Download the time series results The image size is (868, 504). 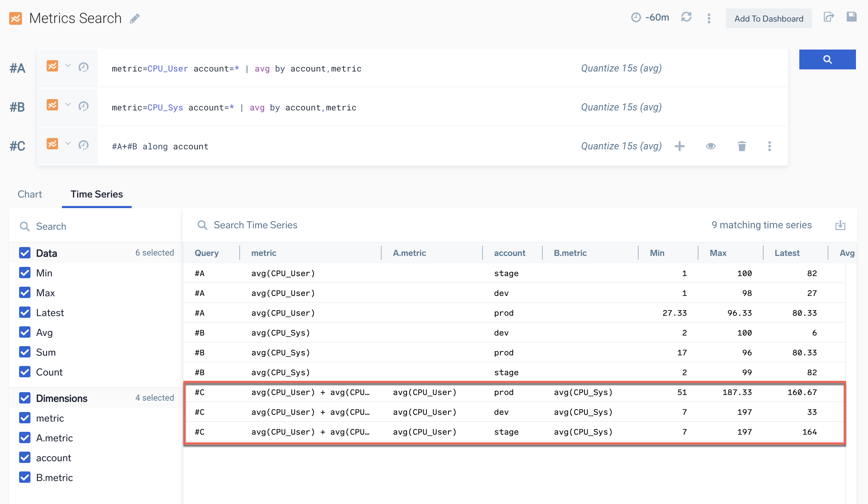[840, 225]
